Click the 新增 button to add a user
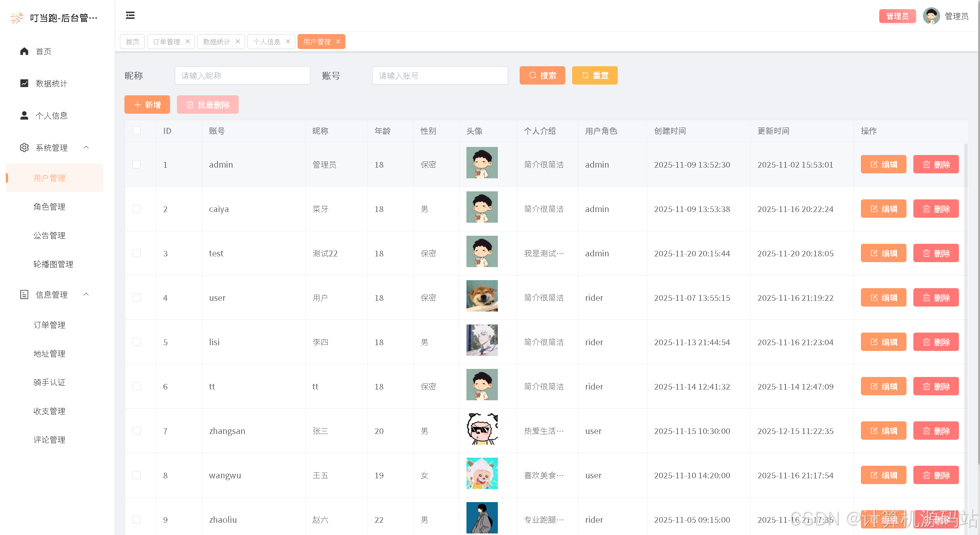The width and height of the screenshot is (980, 535). pyautogui.click(x=147, y=104)
